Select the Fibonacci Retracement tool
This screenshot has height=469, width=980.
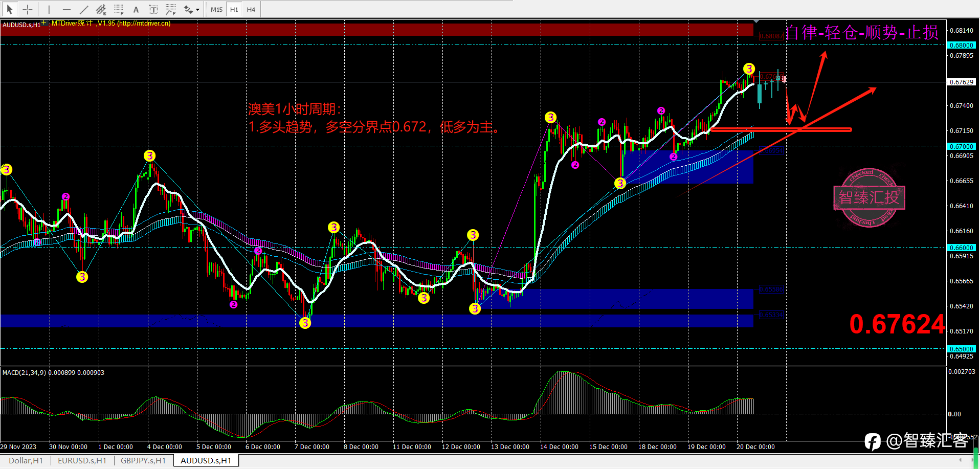click(119, 9)
